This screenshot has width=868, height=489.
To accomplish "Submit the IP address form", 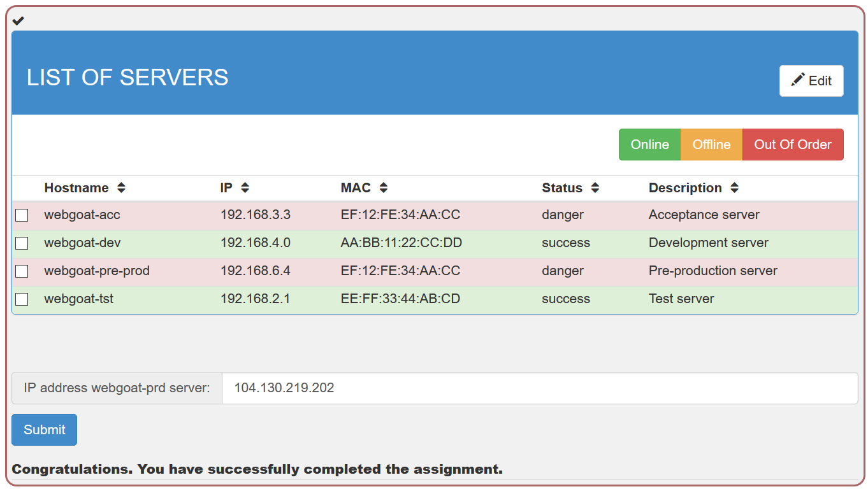I will pos(45,430).
